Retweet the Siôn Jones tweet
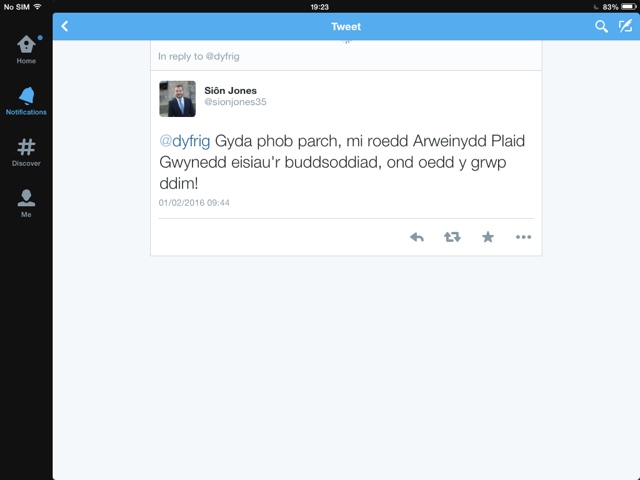The height and width of the screenshot is (480, 640). coord(452,237)
